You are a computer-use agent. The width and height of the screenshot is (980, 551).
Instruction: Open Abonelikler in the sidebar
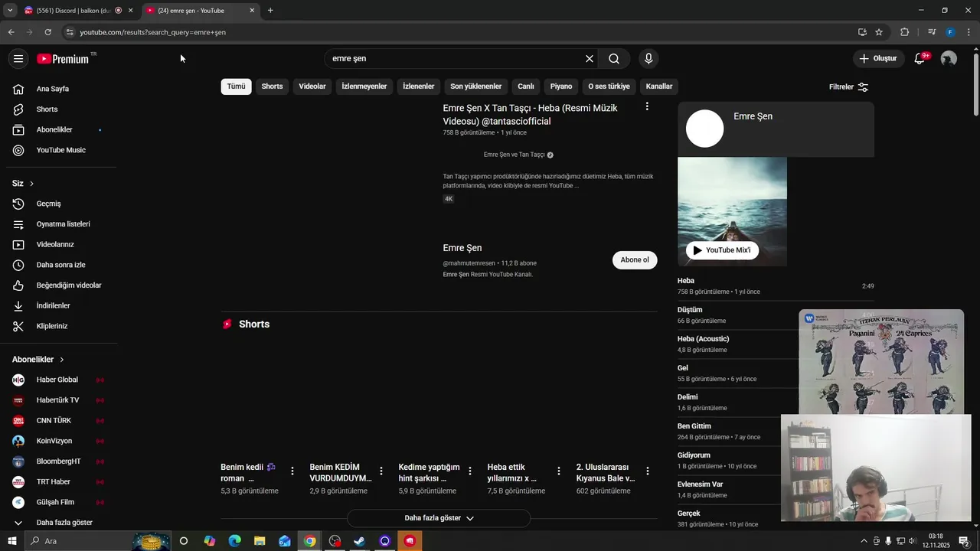(x=58, y=130)
